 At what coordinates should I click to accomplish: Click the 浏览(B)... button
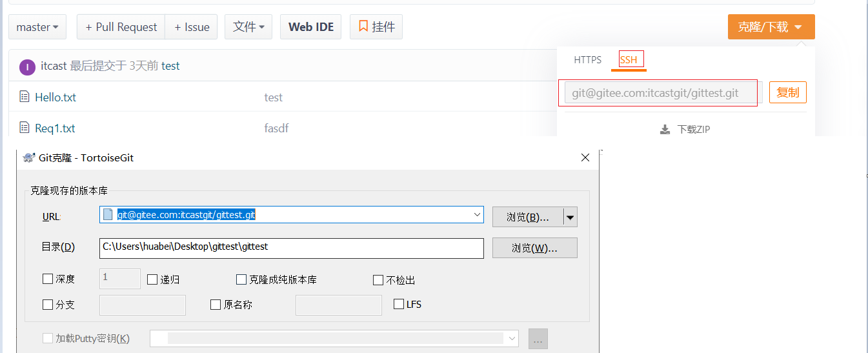coord(528,217)
